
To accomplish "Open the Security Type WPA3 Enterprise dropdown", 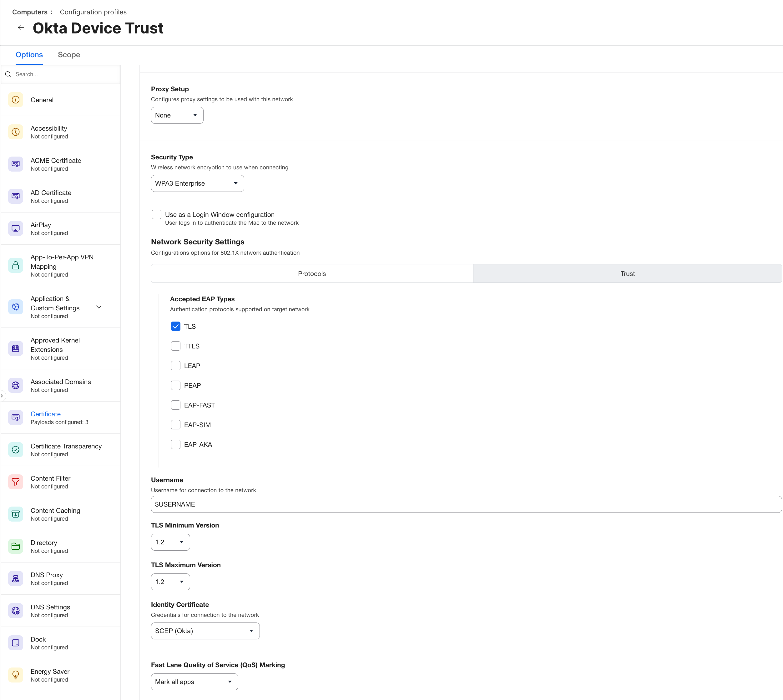I will pyautogui.click(x=197, y=183).
